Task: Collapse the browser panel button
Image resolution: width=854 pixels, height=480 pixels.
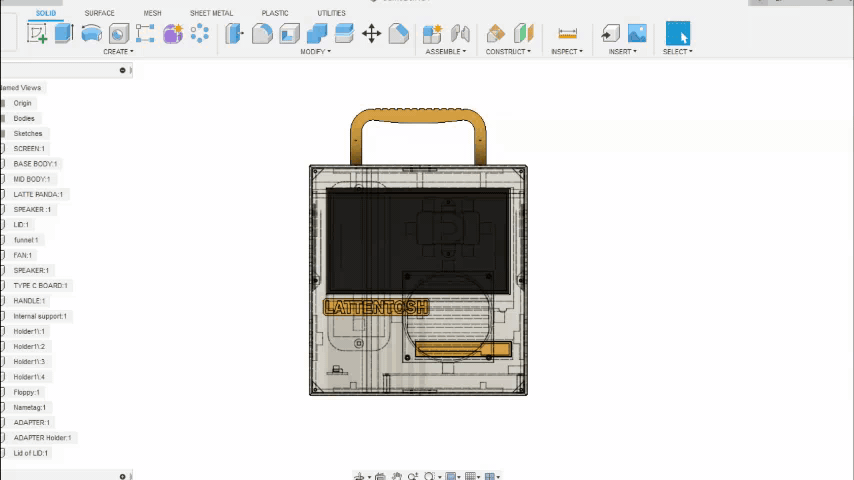Action: coord(123,70)
